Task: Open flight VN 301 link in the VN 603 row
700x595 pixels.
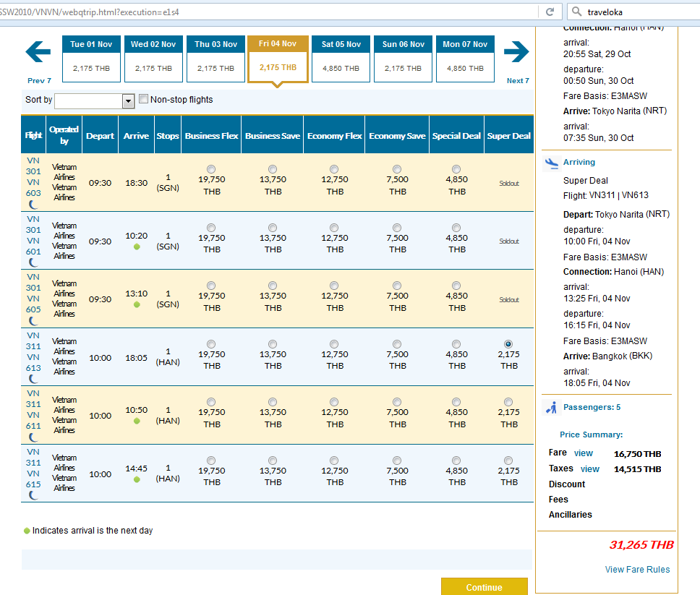Action: 33,166
